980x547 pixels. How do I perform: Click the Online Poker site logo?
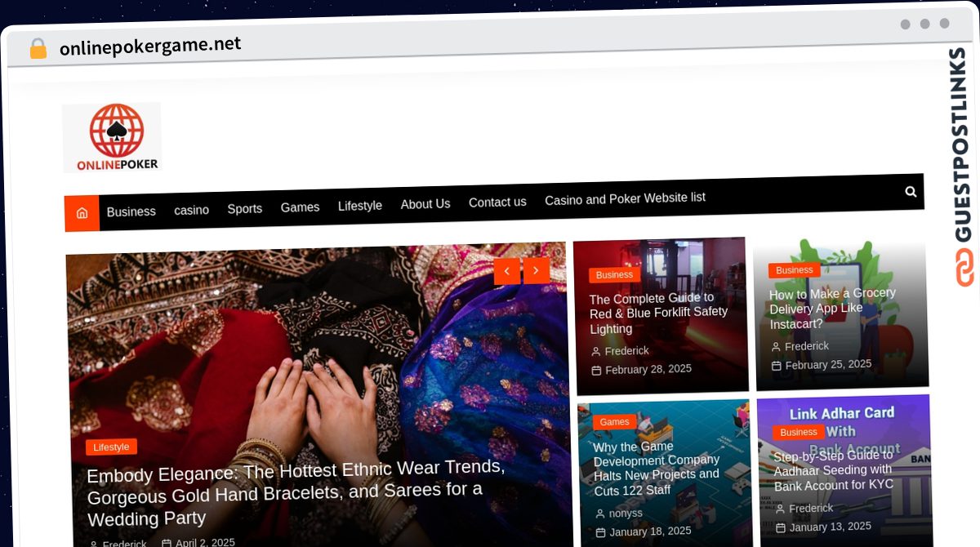(112, 137)
